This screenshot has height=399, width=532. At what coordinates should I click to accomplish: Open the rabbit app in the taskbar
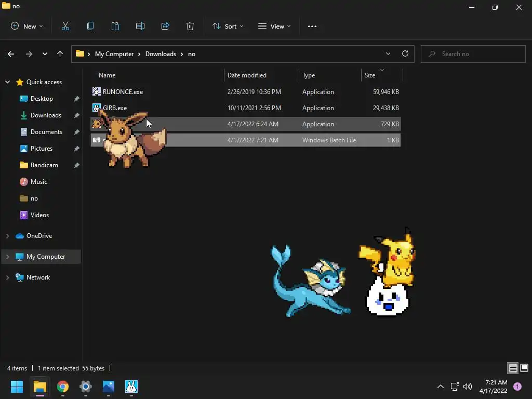coord(131,387)
